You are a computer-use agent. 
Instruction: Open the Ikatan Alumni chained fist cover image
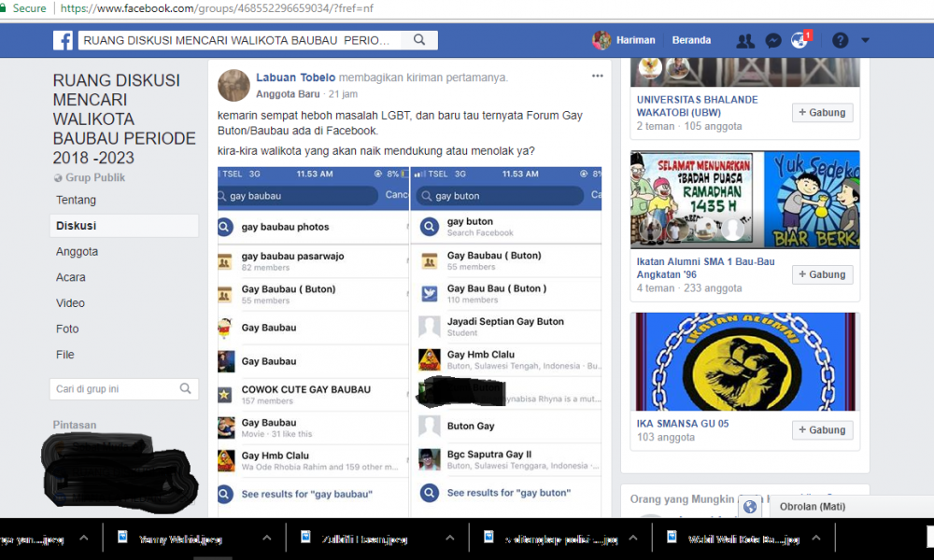[x=745, y=362]
